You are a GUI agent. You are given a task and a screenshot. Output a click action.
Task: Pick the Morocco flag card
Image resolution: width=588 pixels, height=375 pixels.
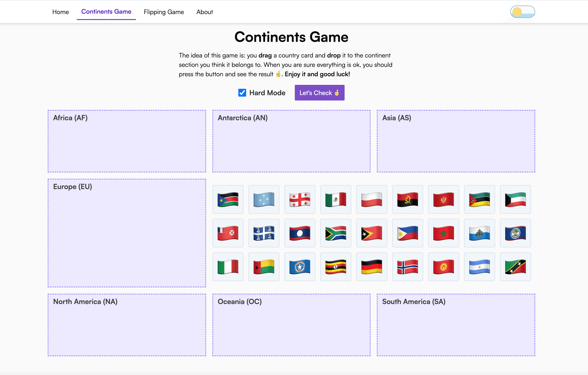tap(443, 233)
